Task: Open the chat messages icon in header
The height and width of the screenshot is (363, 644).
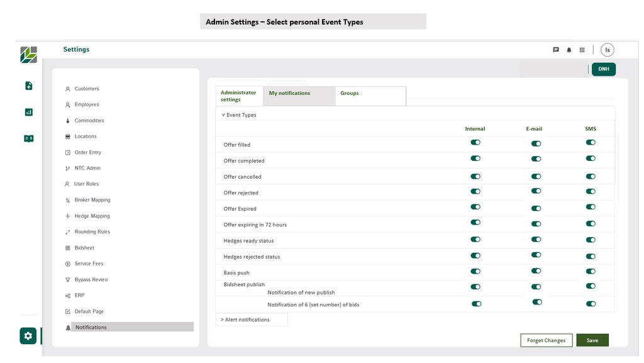Action: pyautogui.click(x=556, y=50)
